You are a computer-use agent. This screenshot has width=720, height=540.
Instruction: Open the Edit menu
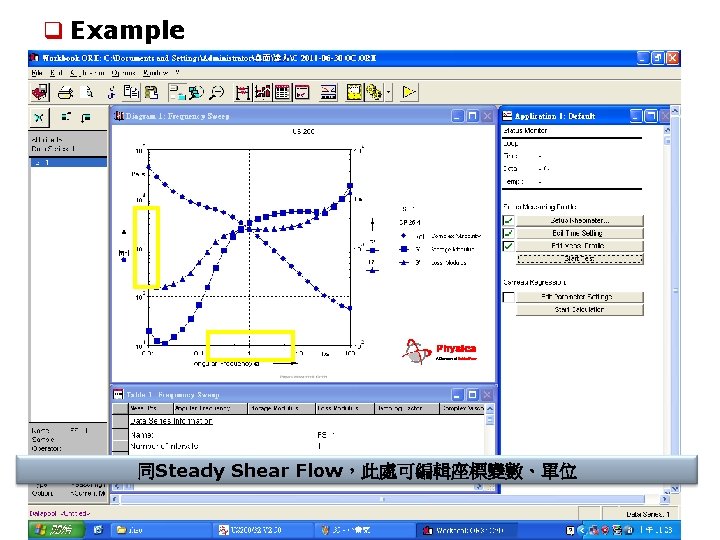[x=56, y=73]
